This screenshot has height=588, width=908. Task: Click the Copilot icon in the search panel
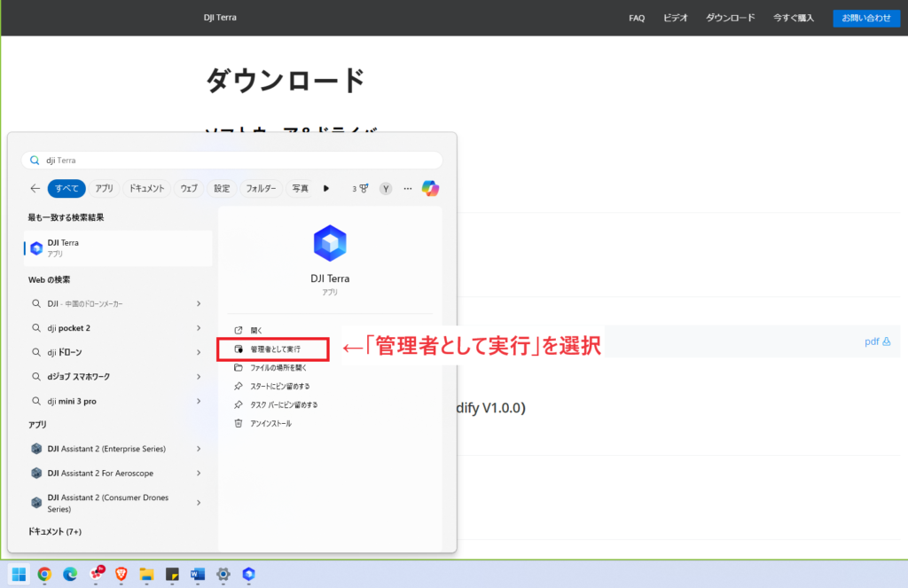[430, 188]
